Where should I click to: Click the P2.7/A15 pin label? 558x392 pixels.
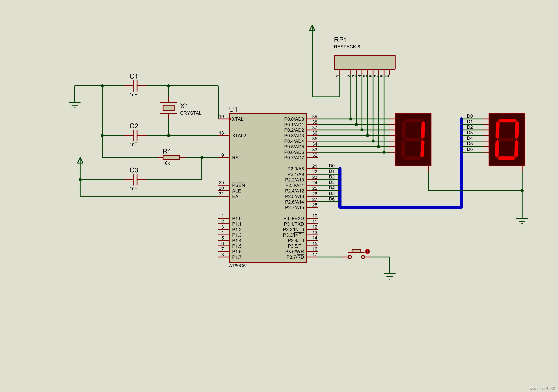tap(294, 207)
